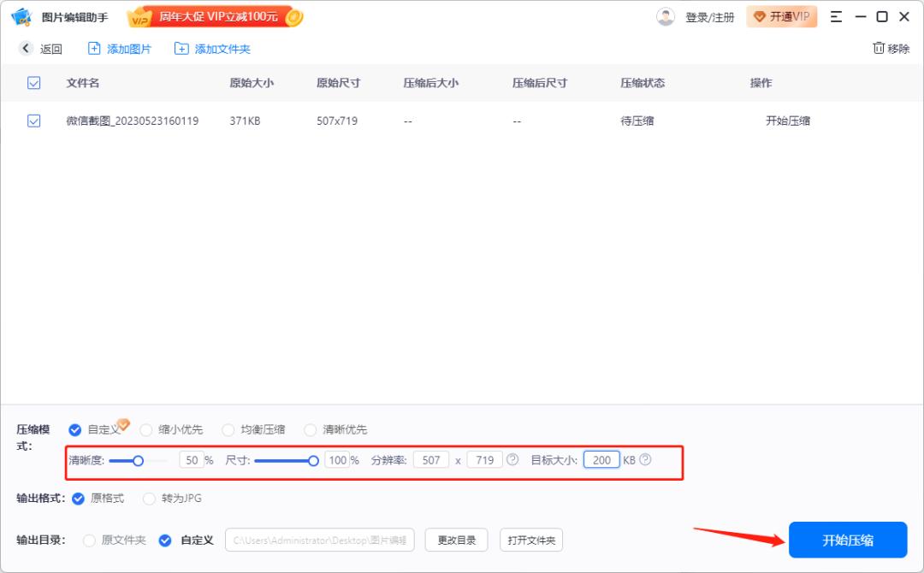Adjust the 清晰度 clarity slider

(x=138, y=460)
